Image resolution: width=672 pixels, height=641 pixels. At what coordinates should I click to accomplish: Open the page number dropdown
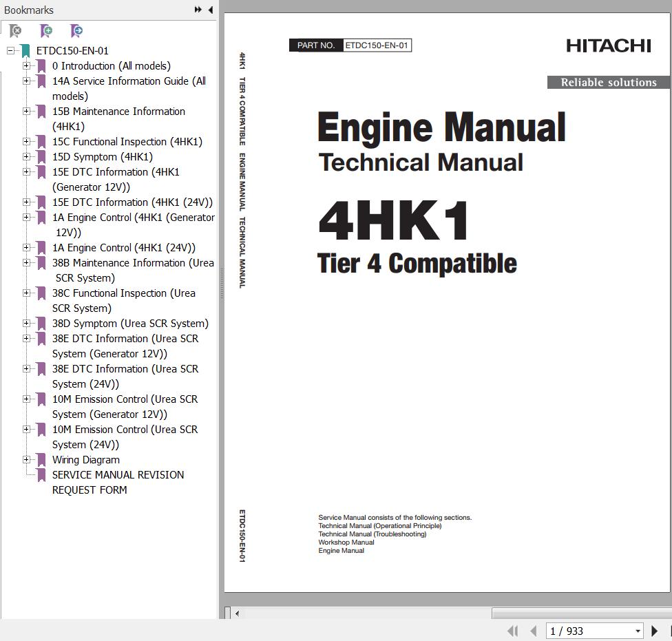[638, 631]
